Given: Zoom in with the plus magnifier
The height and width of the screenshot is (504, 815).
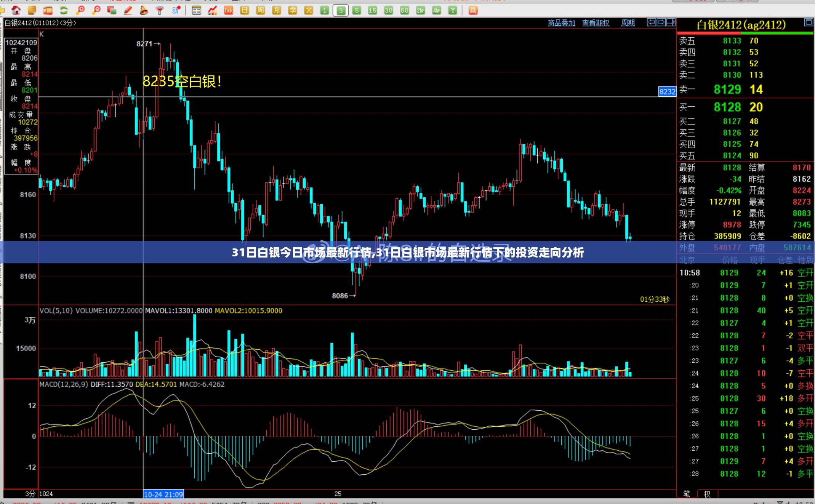Looking at the screenshot, I should (x=80, y=10).
